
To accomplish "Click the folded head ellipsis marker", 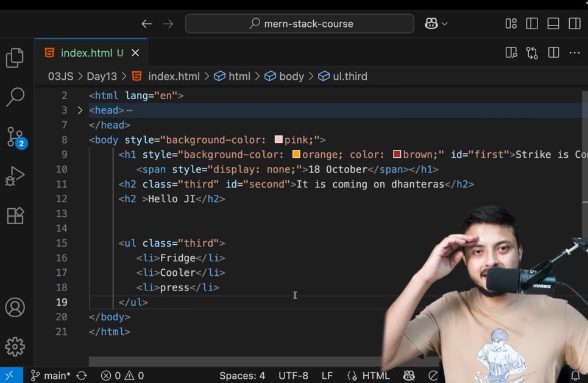I will click(x=129, y=110).
